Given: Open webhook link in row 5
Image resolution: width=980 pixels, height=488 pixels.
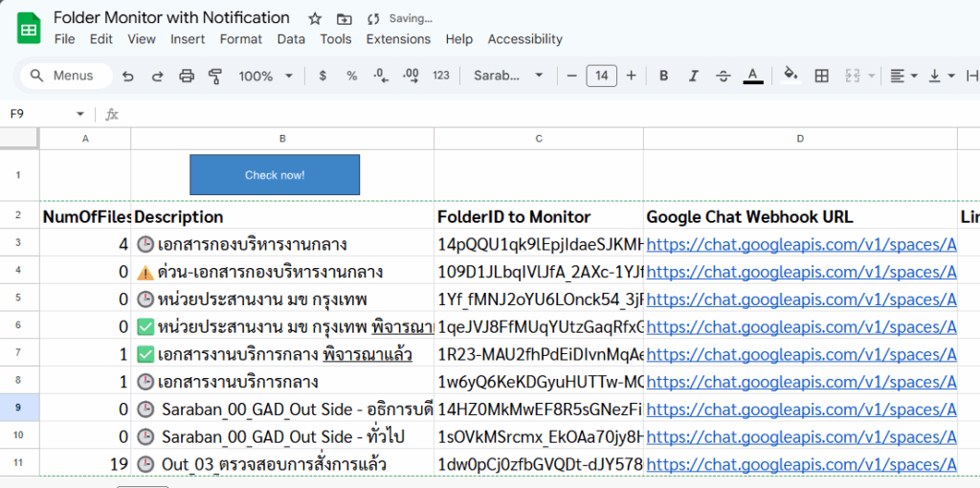Looking at the screenshot, I should coord(801,299).
